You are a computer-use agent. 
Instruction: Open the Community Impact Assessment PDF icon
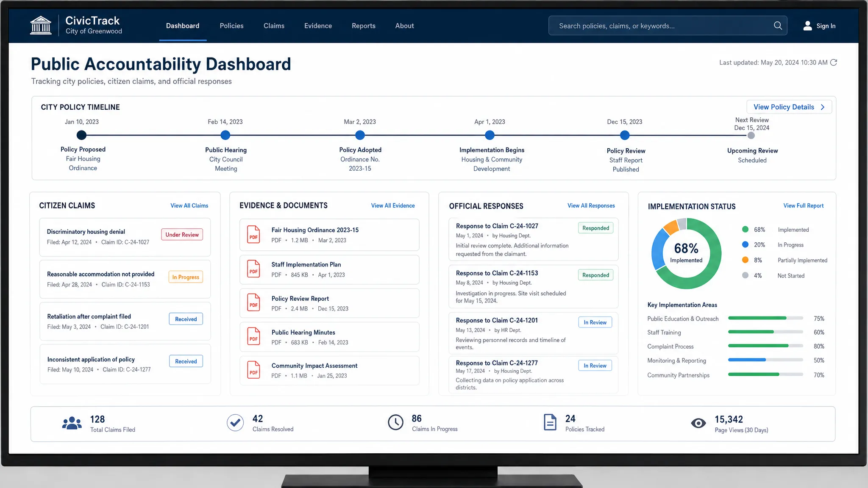point(253,370)
